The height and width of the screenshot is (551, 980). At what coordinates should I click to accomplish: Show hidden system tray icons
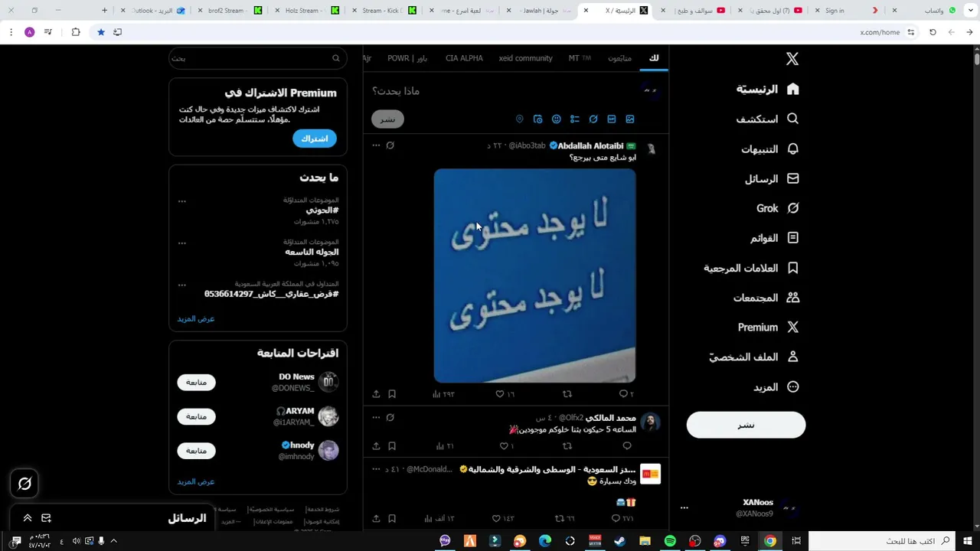113,541
